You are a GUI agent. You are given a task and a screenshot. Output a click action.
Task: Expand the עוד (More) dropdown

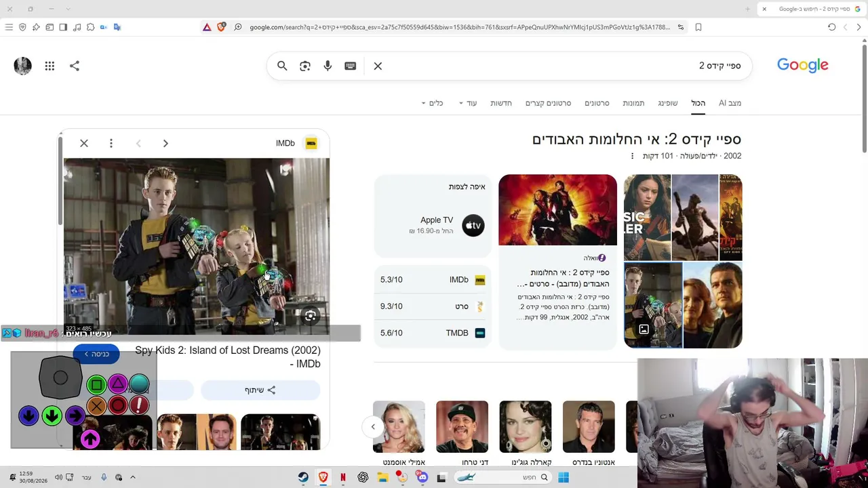click(468, 103)
